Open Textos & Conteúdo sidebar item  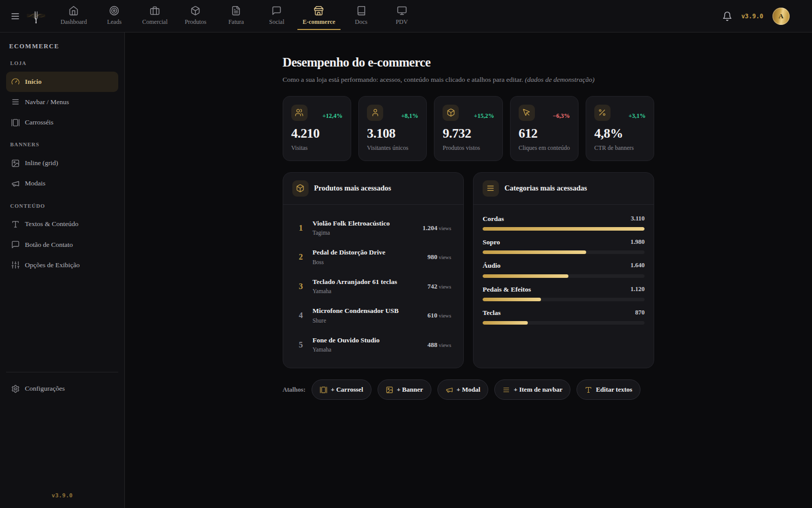pos(62,224)
